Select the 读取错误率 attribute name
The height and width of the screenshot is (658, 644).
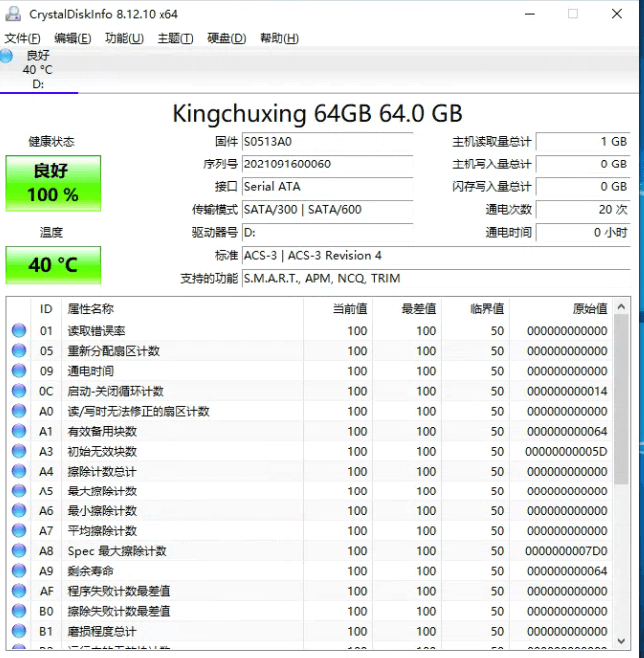[96, 331]
